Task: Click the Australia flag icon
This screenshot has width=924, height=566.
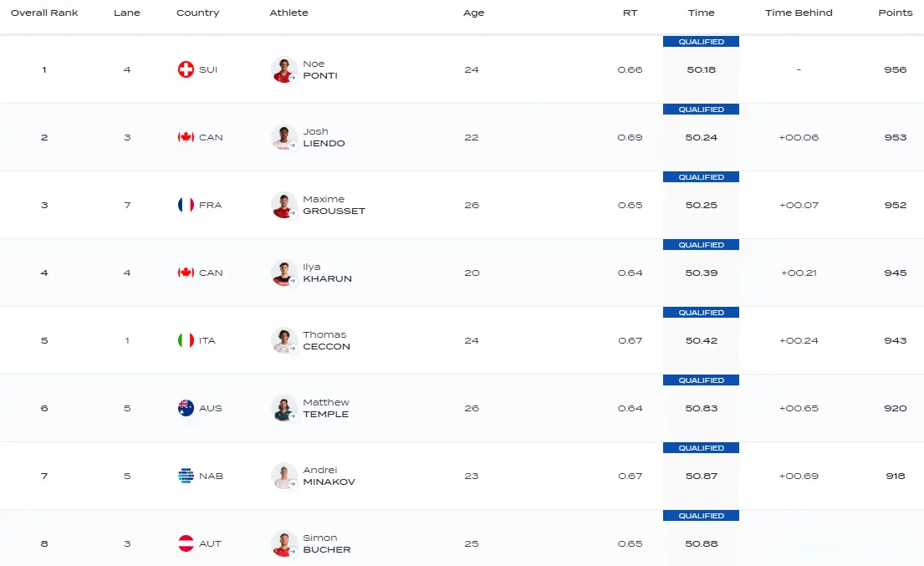Action: coord(186,408)
